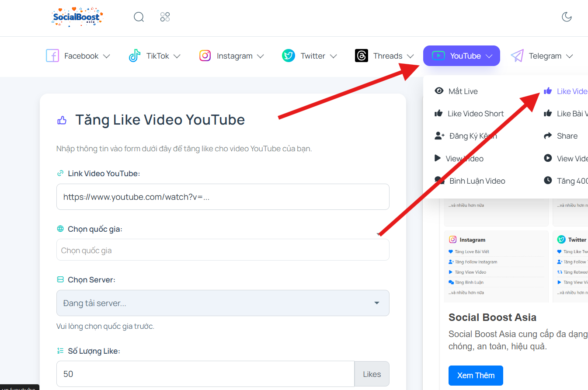
Task: Click the TikTok logo icon
Action: tap(135, 56)
